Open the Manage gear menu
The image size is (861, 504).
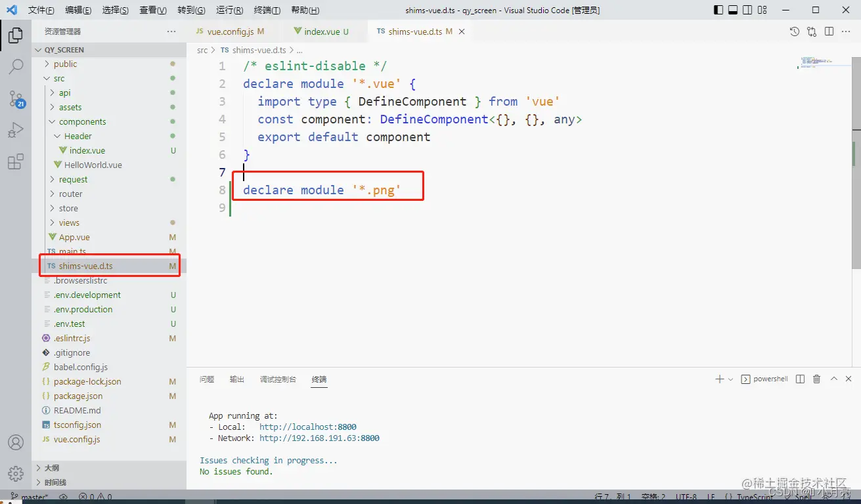click(x=16, y=473)
